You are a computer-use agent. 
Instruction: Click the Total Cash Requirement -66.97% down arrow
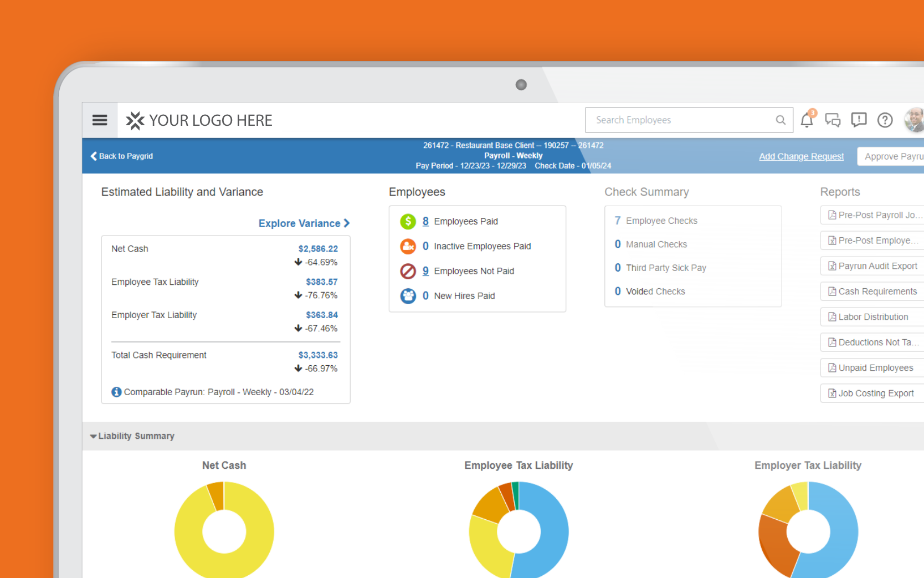(x=298, y=369)
